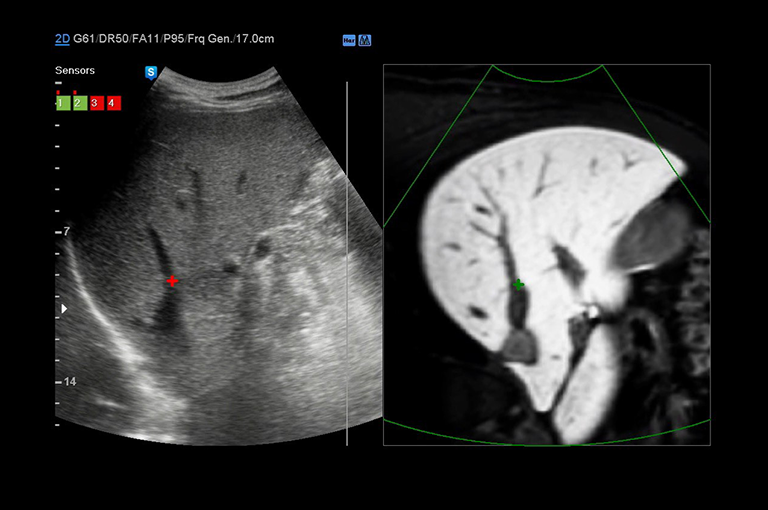
Task: Select sensor 2 green indicator
Action: point(79,103)
